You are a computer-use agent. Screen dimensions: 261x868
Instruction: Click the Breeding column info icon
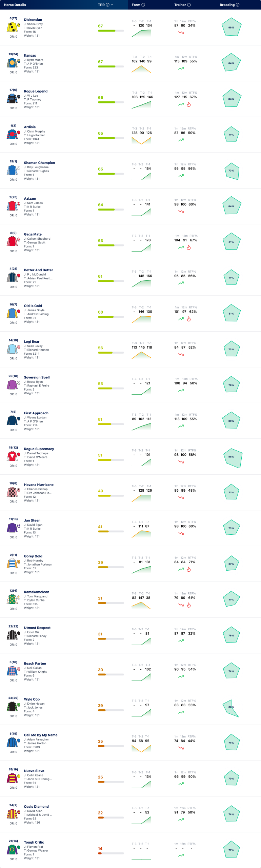pos(238,5)
